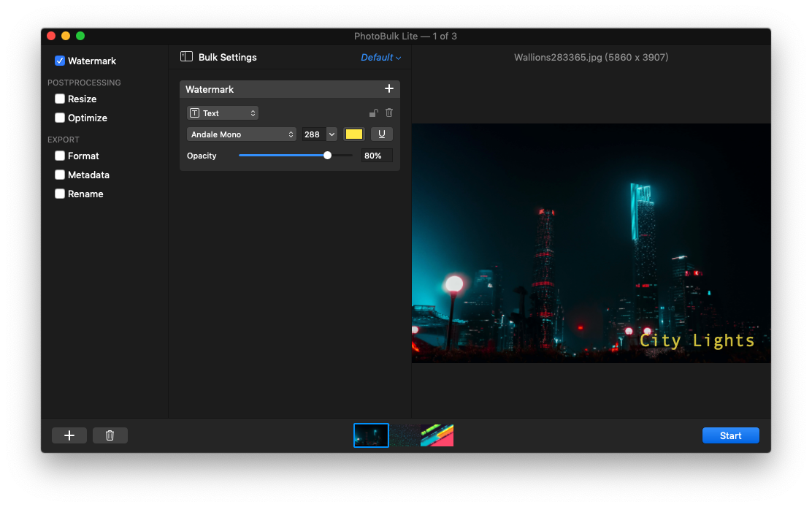Screen dimensions: 812x507
Task: Enable the Resize checkbox
Action: [60, 99]
